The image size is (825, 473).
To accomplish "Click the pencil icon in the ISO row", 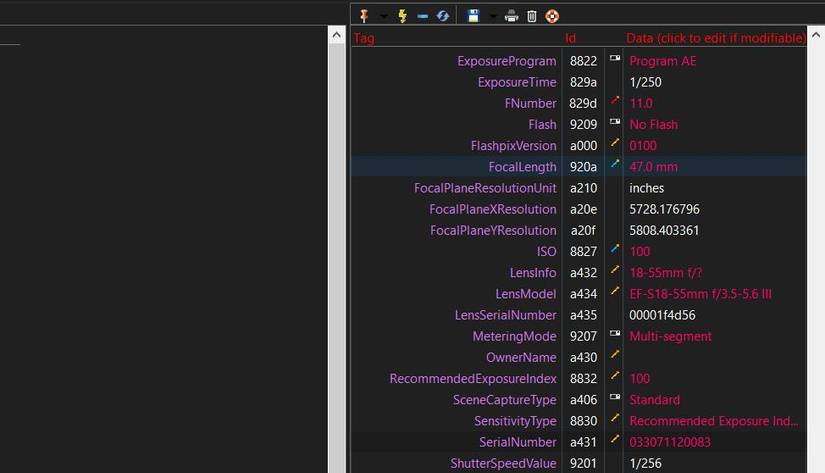I will (x=615, y=250).
